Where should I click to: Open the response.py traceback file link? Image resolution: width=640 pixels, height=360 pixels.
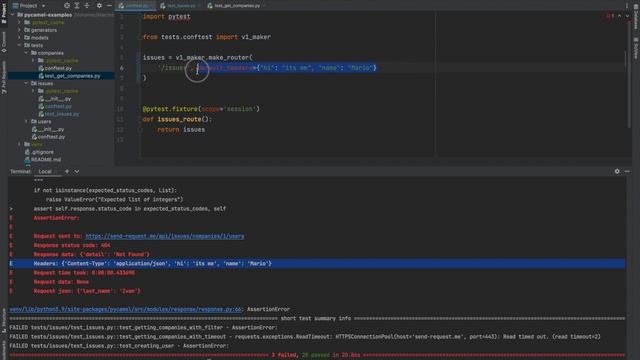point(125,309)
